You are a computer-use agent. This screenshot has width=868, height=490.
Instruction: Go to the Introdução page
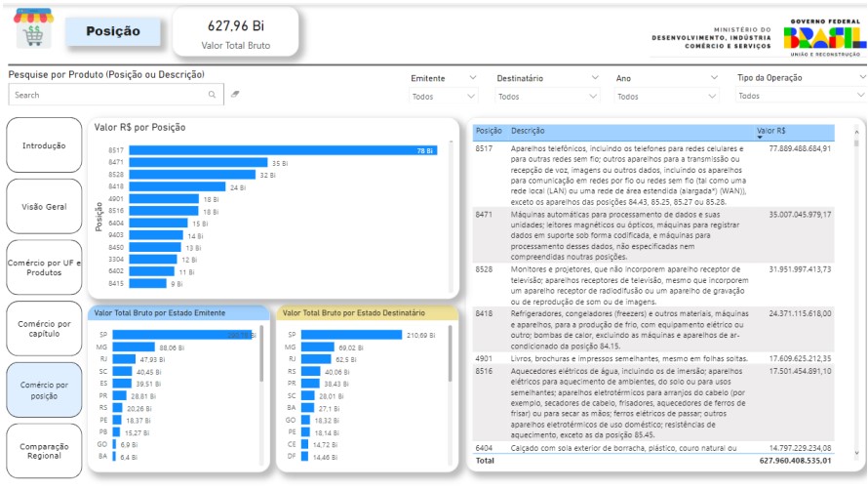[44, 145]
